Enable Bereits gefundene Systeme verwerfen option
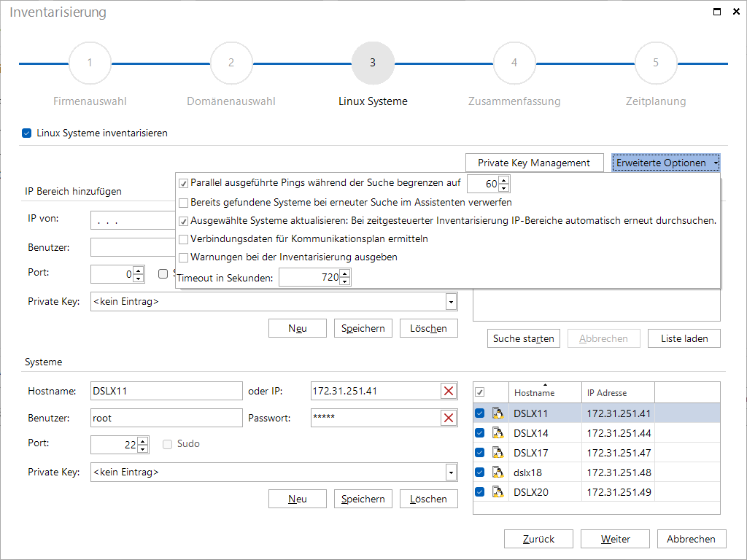This screenshot has height=560, width=747. tap(183, 203)
